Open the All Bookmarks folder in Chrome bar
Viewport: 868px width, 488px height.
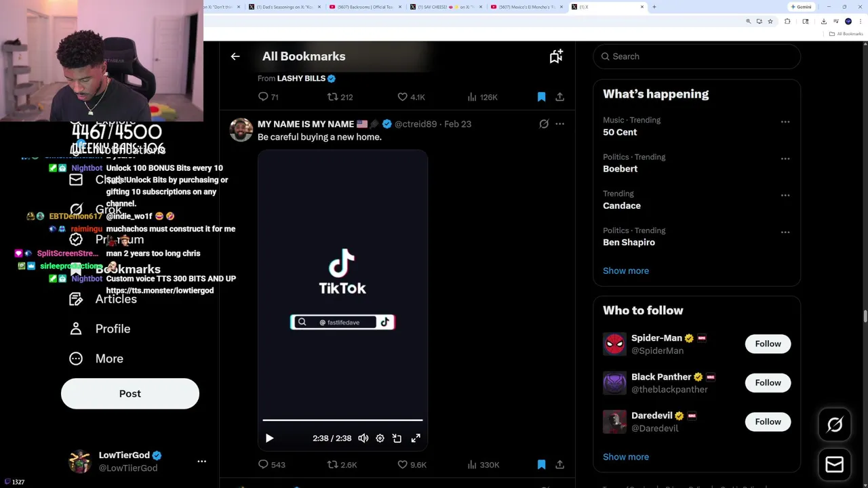tap(847, 34)
